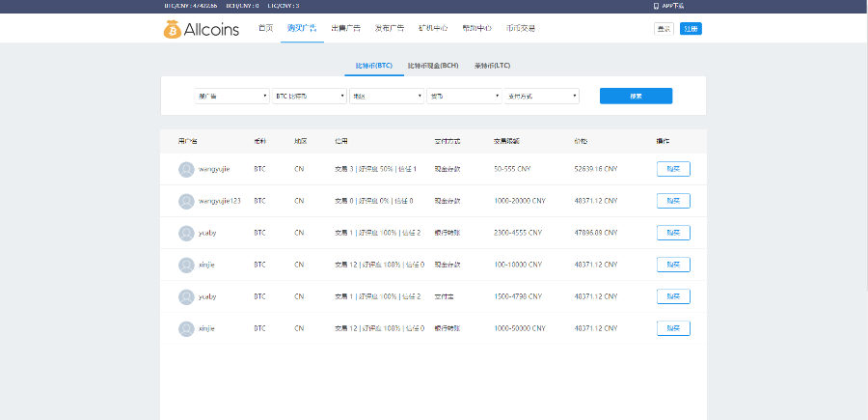The height and width of the screenshot is (420, 868).
Task: Open 出售广告 in the top navigation
Action: 345,28
